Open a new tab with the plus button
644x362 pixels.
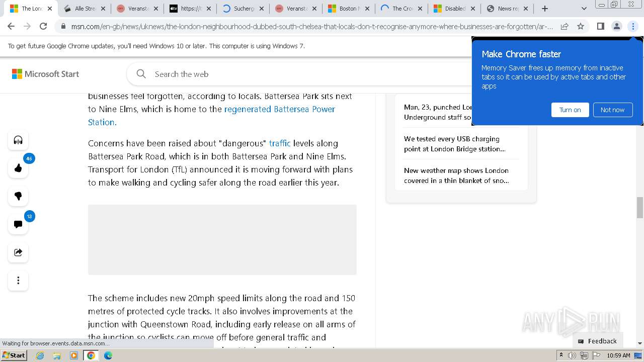(x=544, y=9)
